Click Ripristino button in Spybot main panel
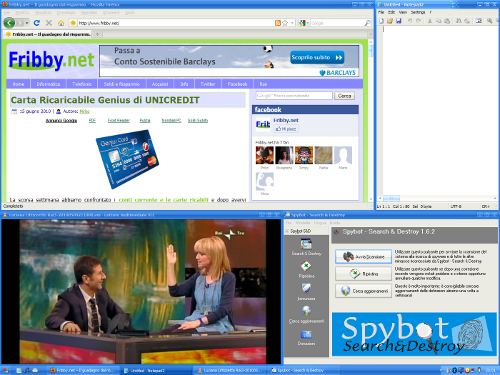This screenshot has width=500, height=375. [363, 274]
